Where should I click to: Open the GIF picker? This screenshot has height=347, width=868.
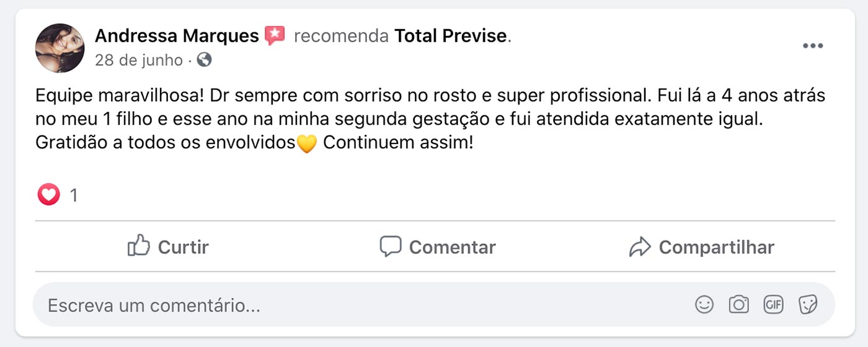click(x=773, y=305)
